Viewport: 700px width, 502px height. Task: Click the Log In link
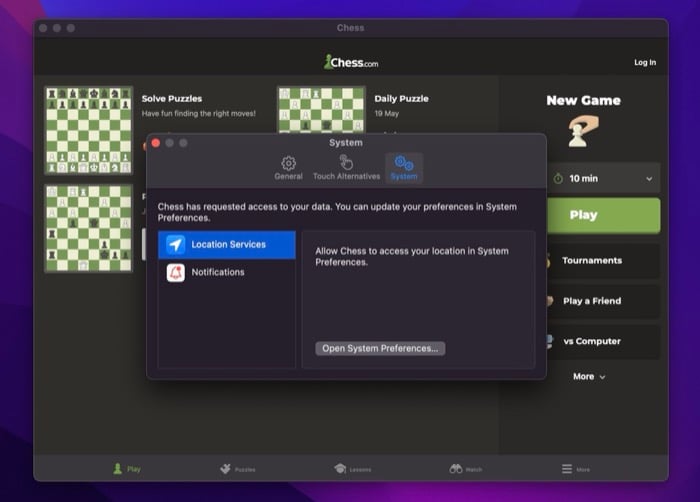[x=645, y=63]
